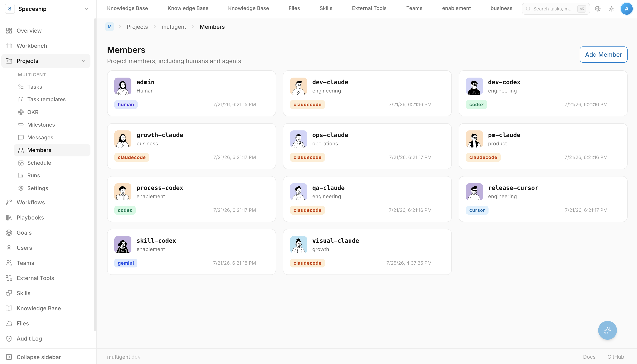Click the Users person icon
This screenshot has width=637, height=364.
(x=9, y=248)
